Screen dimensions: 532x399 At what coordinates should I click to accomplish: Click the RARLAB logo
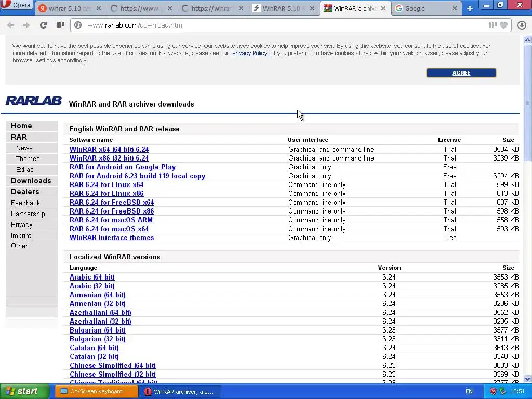(34, 101)
